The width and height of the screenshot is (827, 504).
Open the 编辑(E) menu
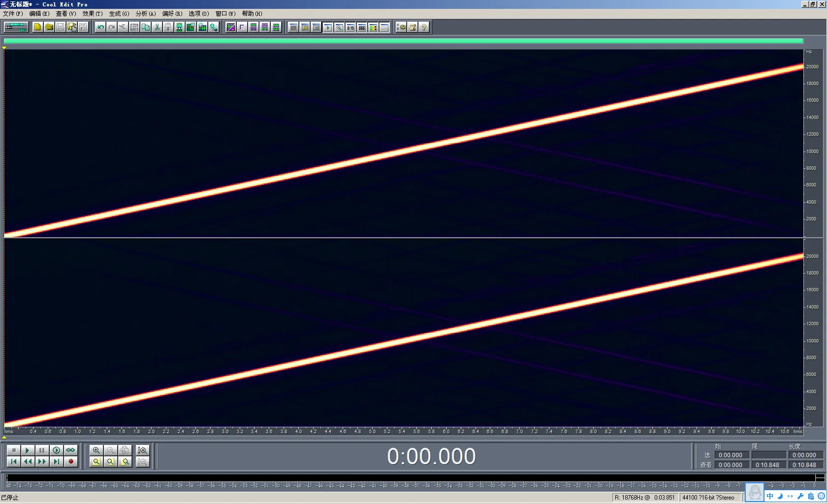[x=39, y=14]
